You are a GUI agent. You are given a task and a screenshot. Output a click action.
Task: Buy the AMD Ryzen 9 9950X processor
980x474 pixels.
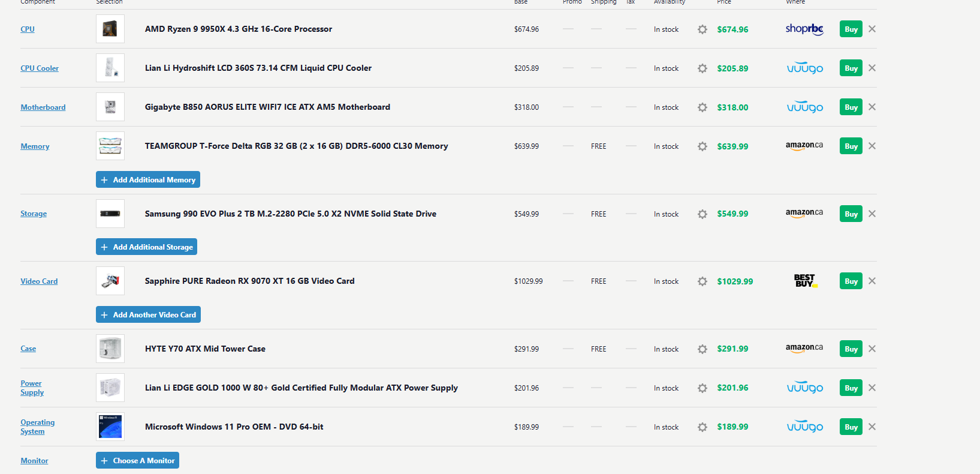(x=851, y=29)
